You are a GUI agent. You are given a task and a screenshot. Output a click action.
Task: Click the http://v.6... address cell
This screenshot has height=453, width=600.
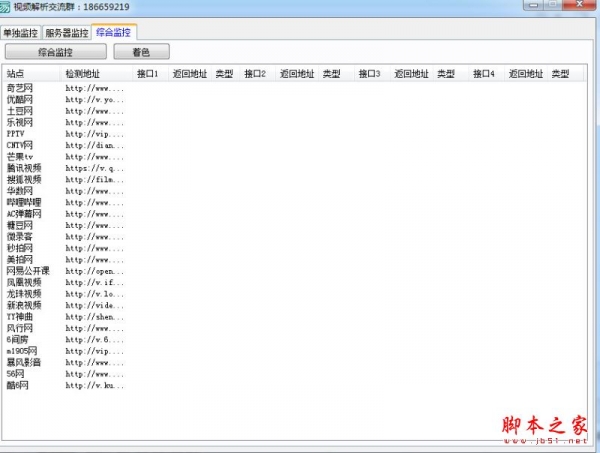[95, 340]
